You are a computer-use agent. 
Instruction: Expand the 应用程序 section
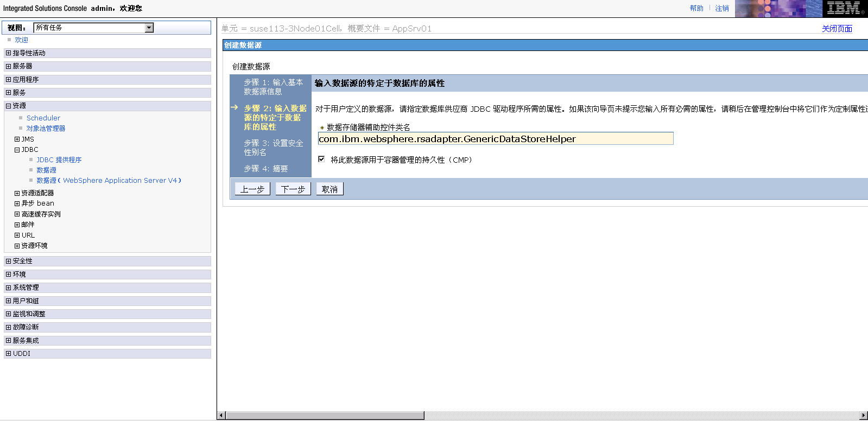tap(8, 80)
